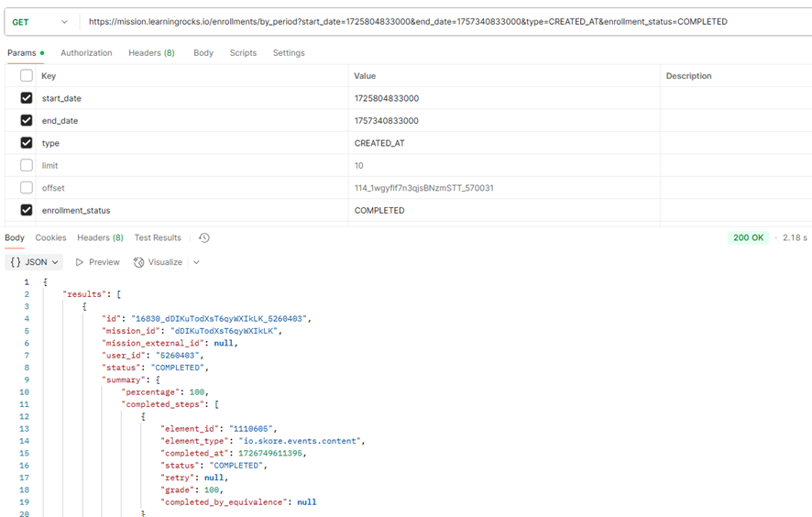Toggle the select-all params header checkbox

click(27, 76)
